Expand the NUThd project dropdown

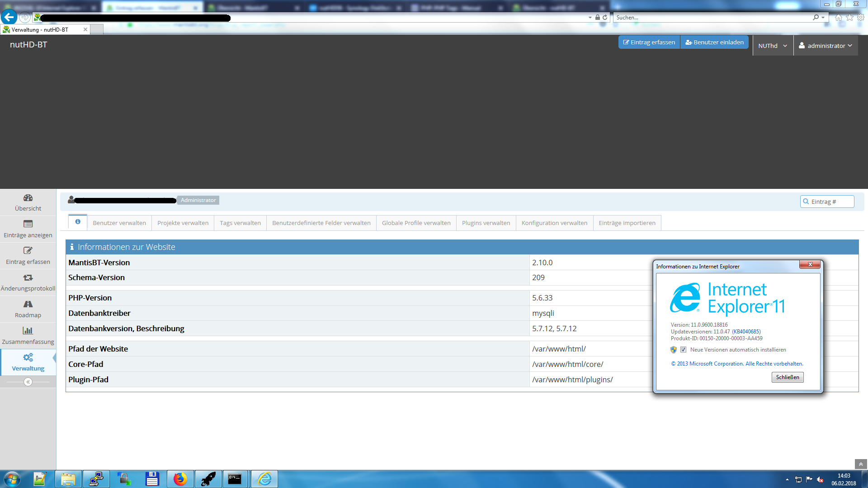(x=773, y=46)
